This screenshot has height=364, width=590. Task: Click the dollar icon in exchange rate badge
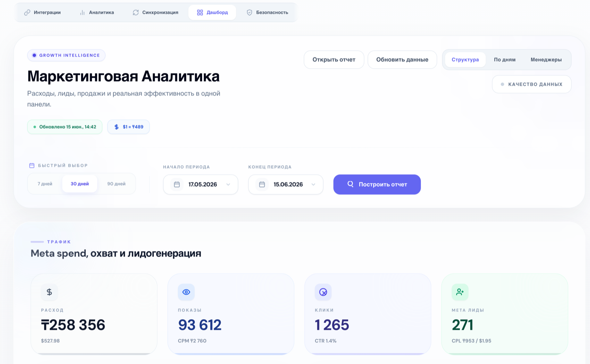point(116,127)
